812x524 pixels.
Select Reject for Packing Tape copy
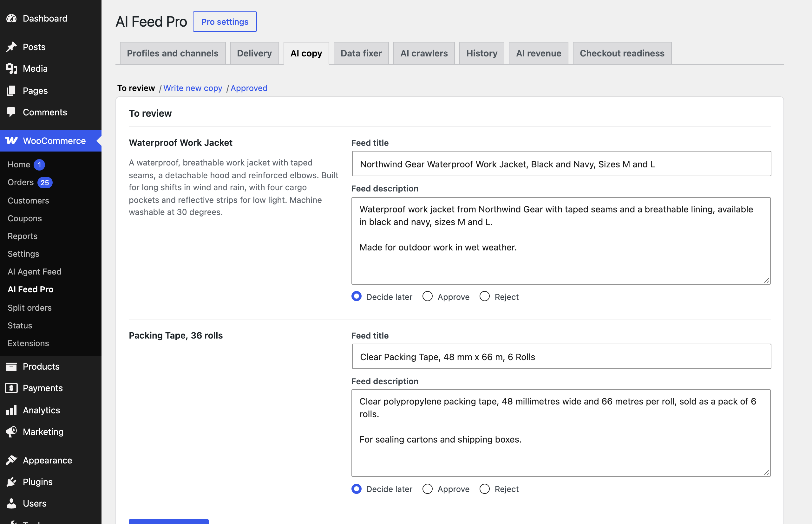point(484,489)
